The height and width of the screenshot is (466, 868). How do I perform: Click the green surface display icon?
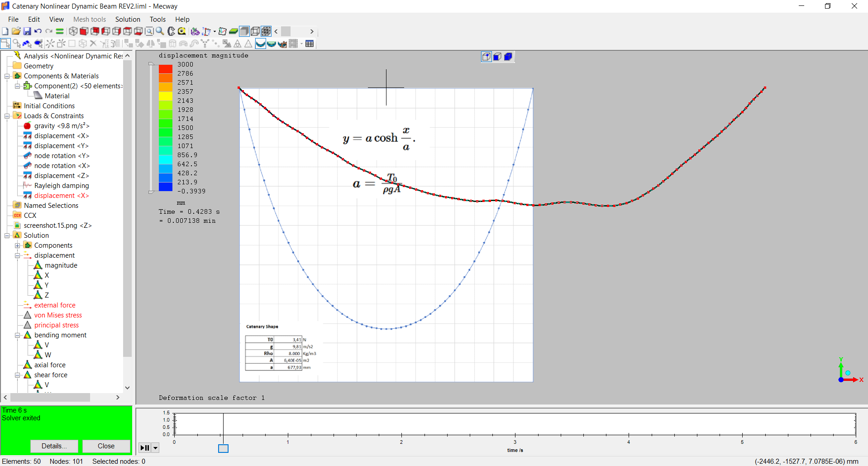pyautogui.click(x=234, y=31)
